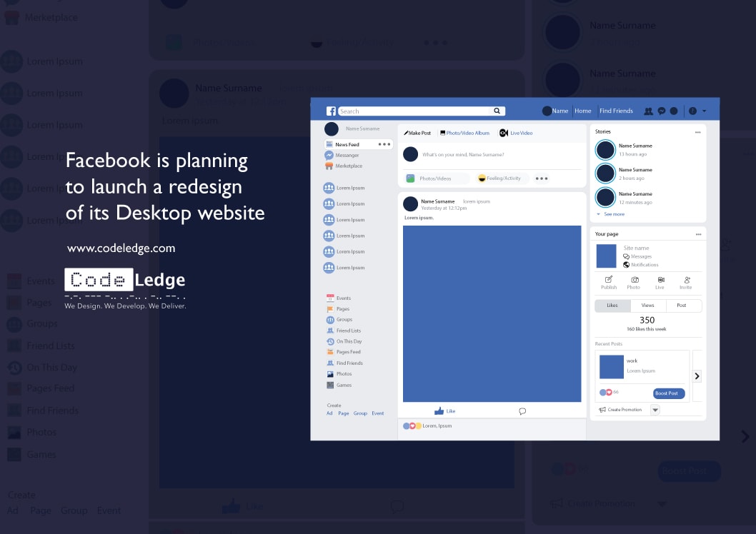Expand the dropdown arrow beside Create Promotion in mockup
Image resolution: width=756 pixels, height=534 pixels.
(655, 410)
